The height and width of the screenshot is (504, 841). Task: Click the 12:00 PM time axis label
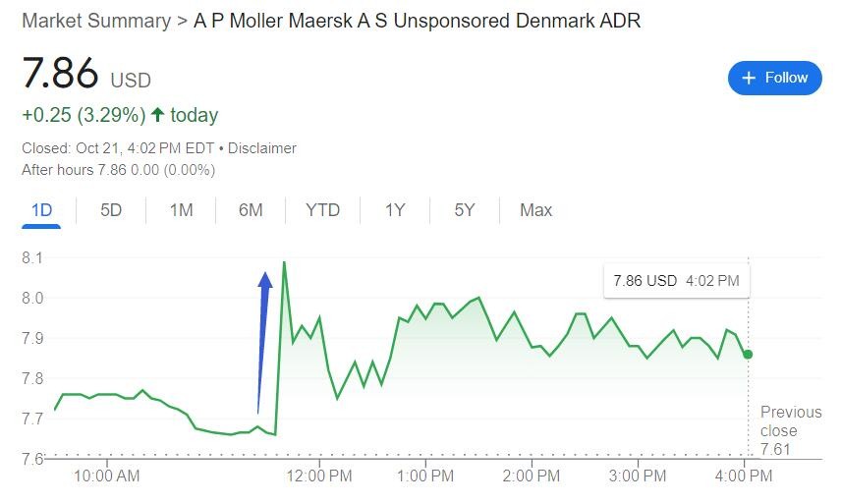coord(319,476)
